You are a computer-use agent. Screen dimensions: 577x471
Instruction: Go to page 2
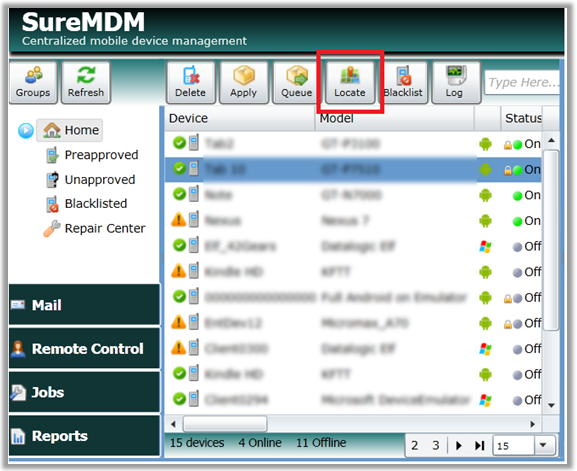(x=414, y=446)
